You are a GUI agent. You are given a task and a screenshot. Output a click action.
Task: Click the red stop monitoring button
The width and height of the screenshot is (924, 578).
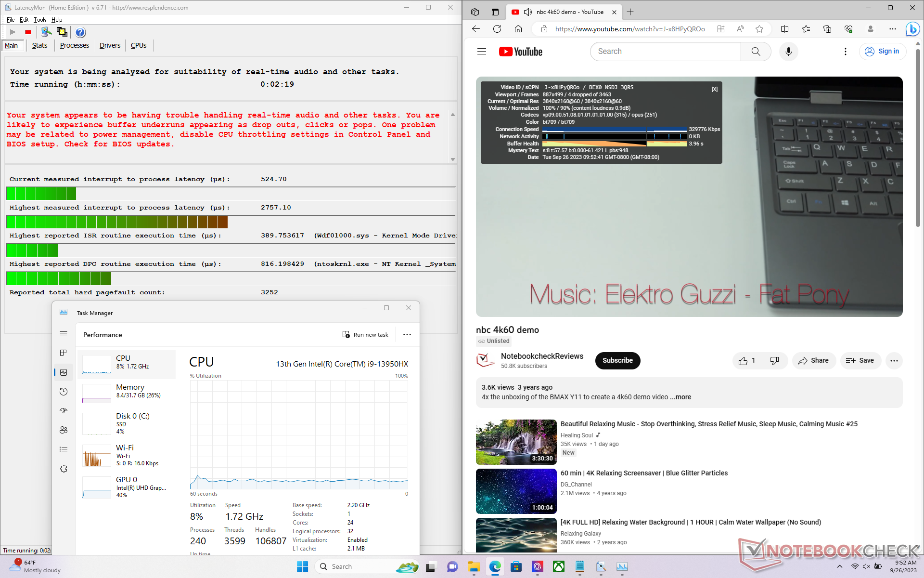[28, 32]
